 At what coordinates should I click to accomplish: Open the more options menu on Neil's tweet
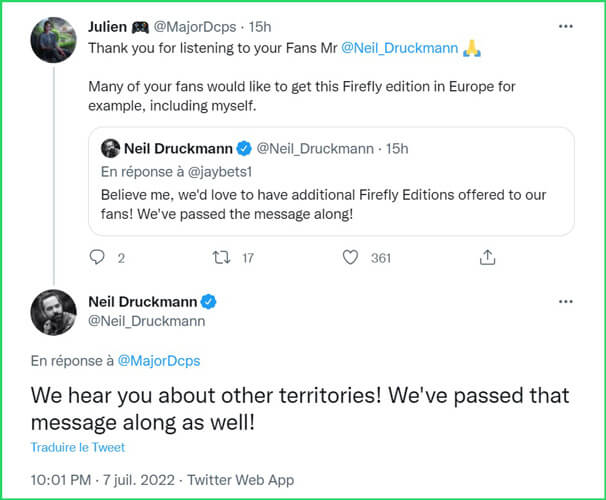tap(567, 301)
